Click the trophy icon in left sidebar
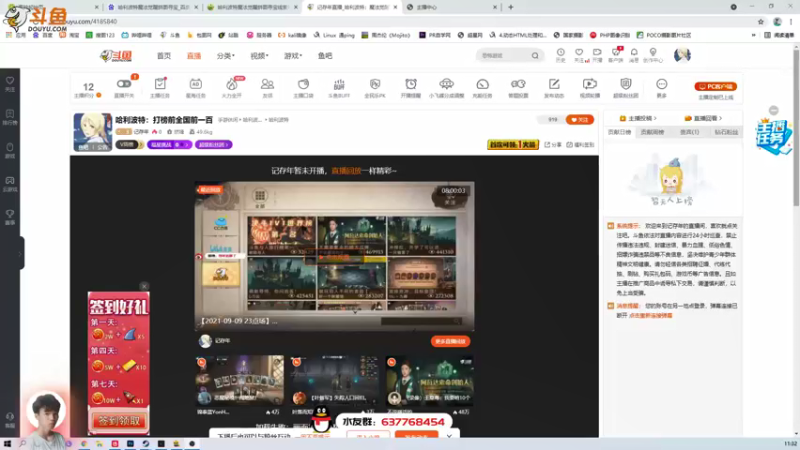The height and width of the screenshot is (450, 800). [x=10, y=217]
